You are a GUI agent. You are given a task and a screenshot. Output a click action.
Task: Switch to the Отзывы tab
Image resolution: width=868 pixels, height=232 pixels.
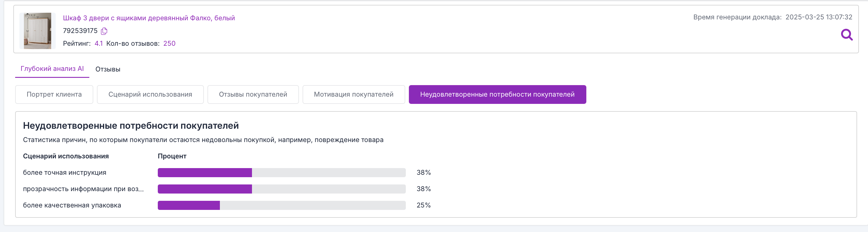tap(108, 69)
